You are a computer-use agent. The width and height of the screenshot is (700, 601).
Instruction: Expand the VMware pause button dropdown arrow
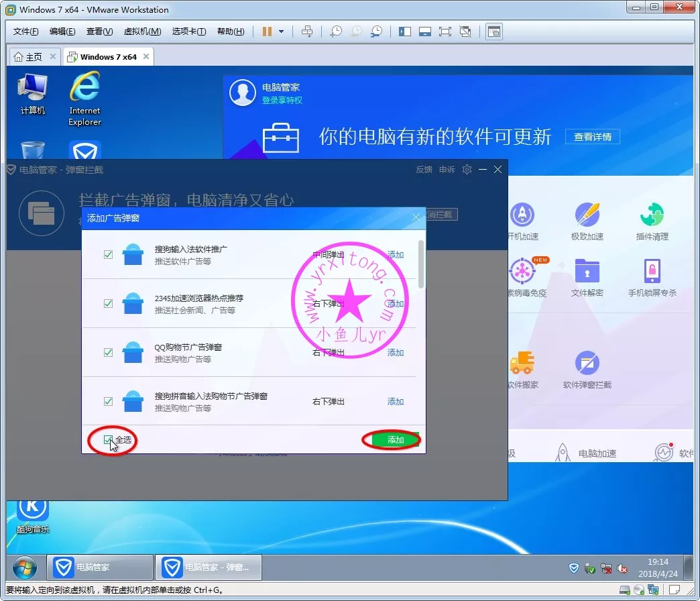point(282,32)
